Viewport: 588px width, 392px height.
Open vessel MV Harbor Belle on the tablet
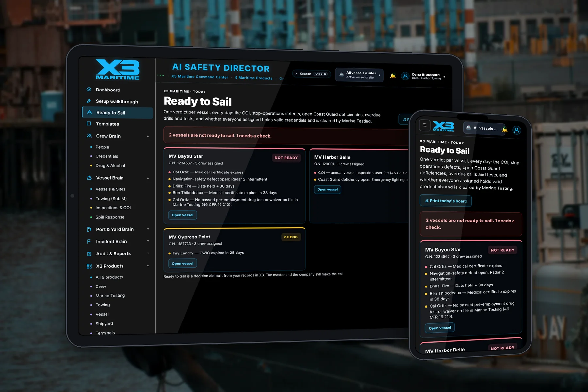(x=327, y=189)
